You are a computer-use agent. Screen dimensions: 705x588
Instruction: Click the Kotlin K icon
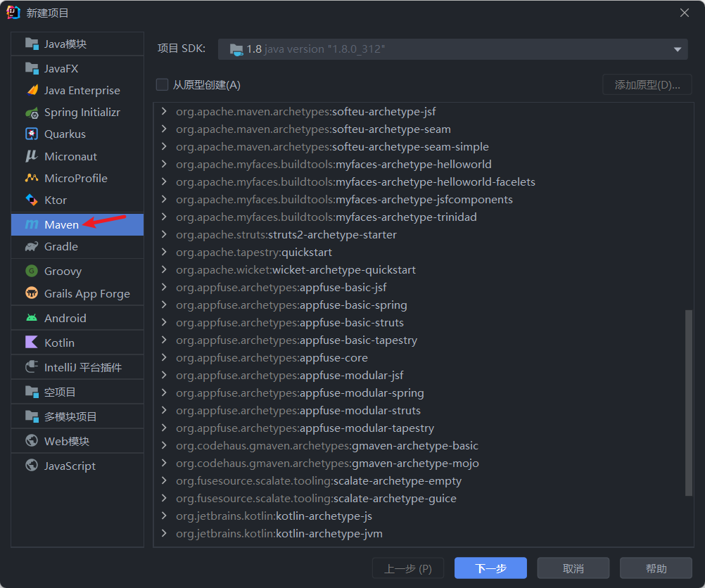pyautogui.click(x=32, y=342)
